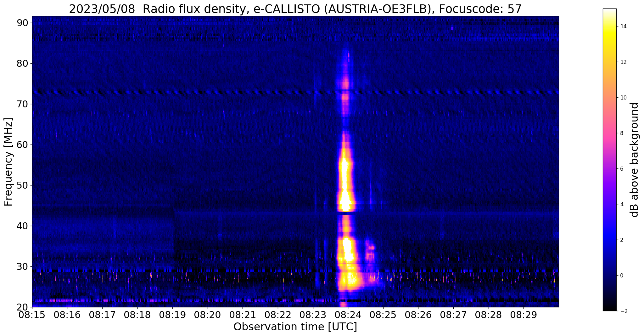
Task: Click the 20 MHz frequency tick label
Action: [x=22, y=307]
